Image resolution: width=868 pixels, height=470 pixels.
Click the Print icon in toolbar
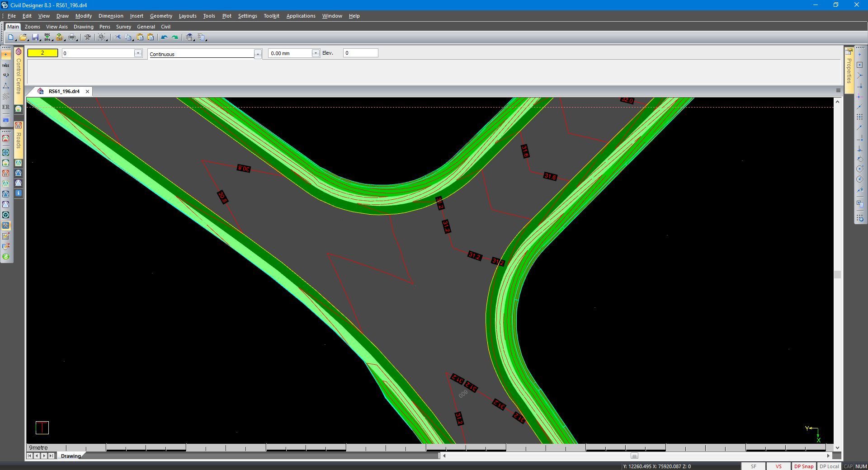72,38
